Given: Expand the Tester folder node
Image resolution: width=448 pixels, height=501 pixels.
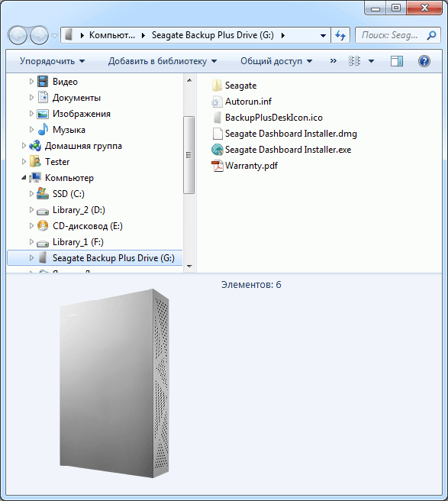Looking at the screenshot, I should [x=24, y=161].
